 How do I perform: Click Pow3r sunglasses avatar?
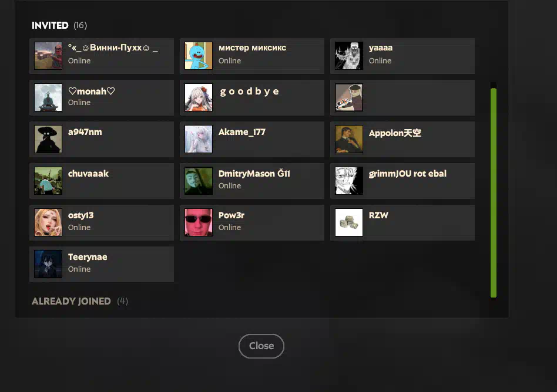click(x=199, y=222)
